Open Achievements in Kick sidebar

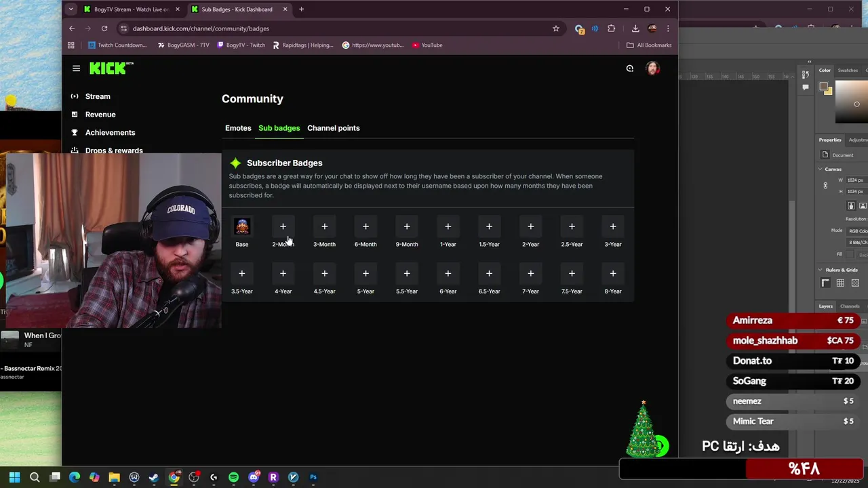coord(110,133)
